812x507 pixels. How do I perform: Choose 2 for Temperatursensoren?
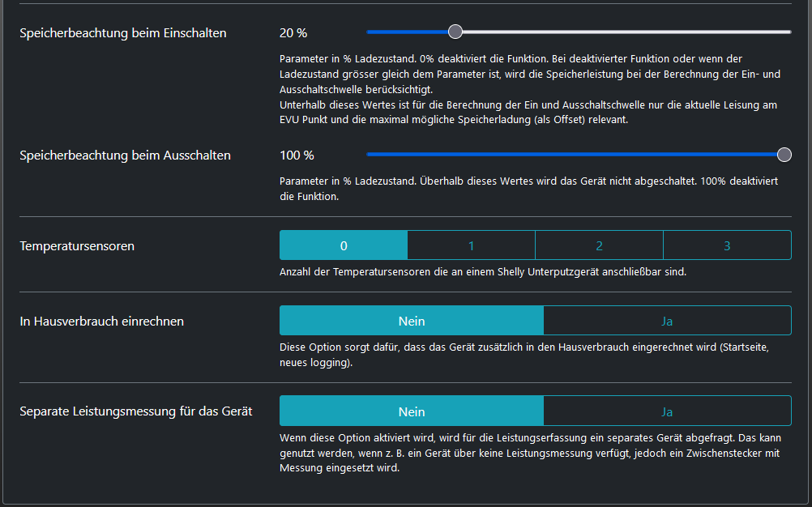[x=599, y=245]
